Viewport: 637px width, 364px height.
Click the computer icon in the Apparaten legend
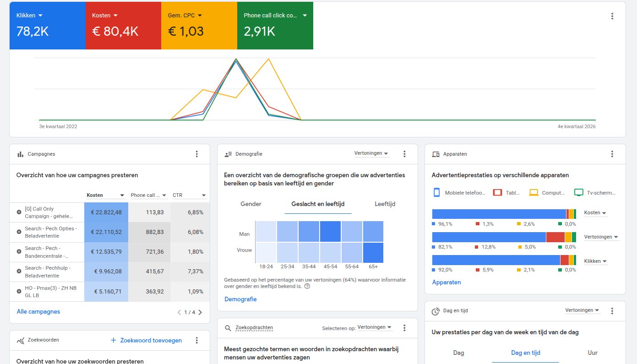[x=534, y=193]
